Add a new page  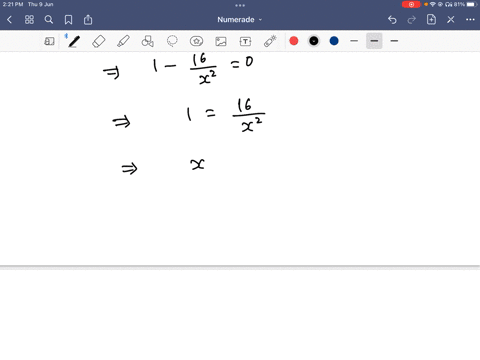pos(431,19)
